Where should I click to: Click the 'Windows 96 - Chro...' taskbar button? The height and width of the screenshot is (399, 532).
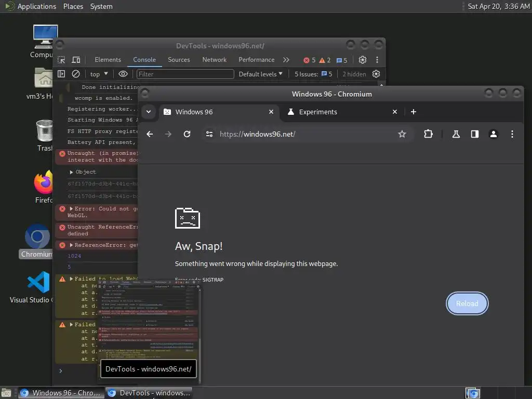tap(61, 393)
